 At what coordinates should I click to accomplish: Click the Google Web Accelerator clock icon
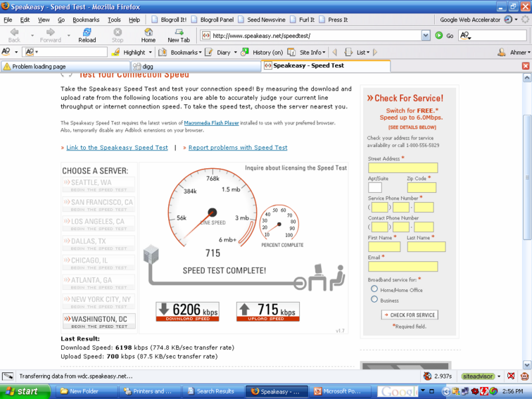(x=508, y=19)
